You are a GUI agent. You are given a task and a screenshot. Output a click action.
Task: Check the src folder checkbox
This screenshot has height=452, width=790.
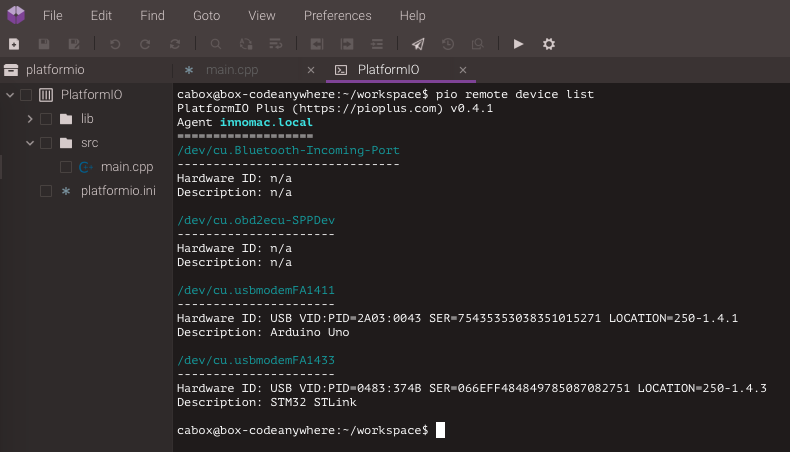[x=46, y=143]
